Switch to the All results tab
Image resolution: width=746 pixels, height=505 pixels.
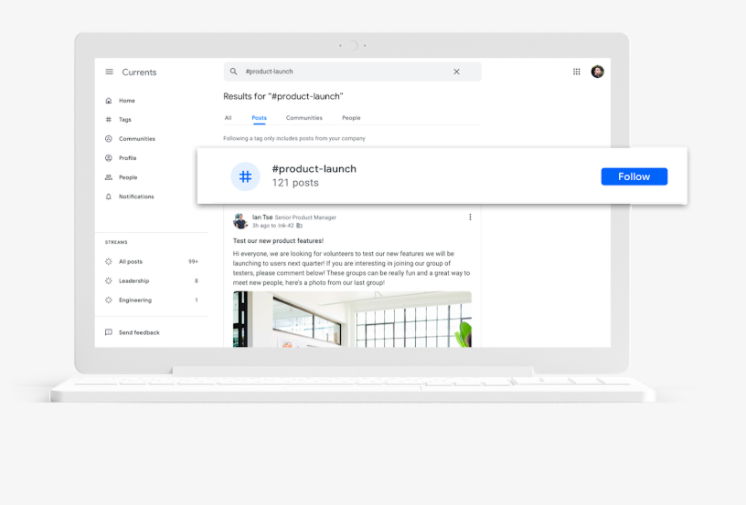click(x=228, y=118)
